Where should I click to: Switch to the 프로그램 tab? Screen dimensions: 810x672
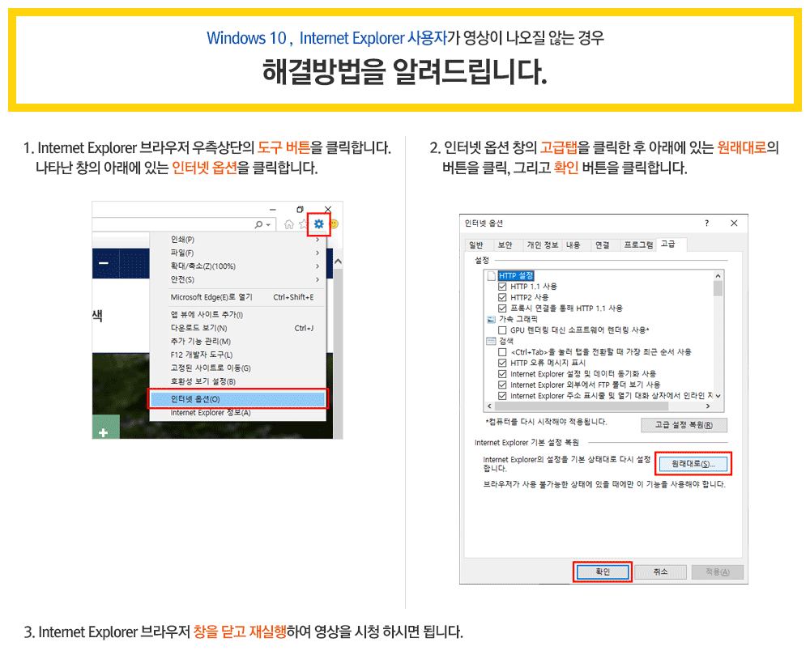click(x=638, y=245)
